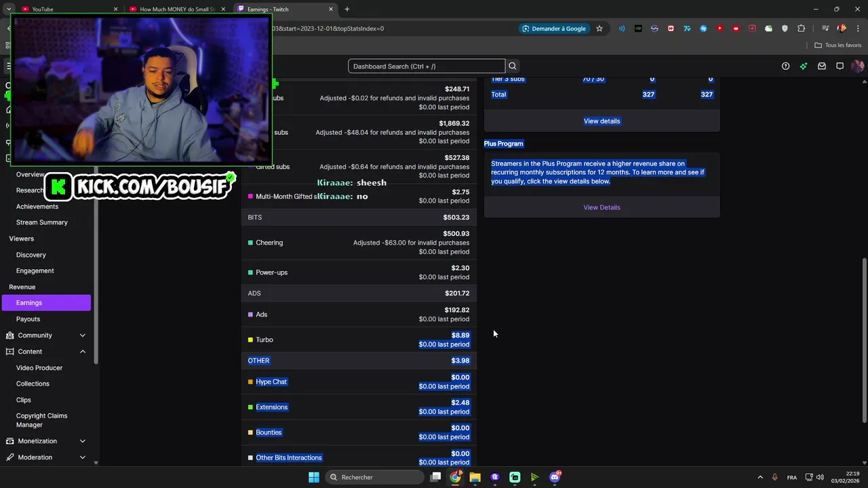Open Payouts in the sidebar
Image resolution: width=868 pixels, height=488 pixels.
point(28,319)
